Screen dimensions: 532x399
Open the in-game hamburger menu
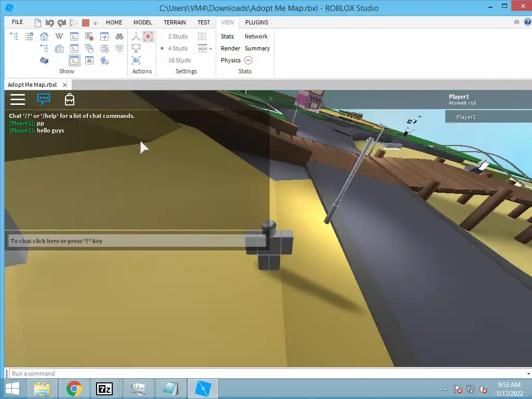pos(18,99)
